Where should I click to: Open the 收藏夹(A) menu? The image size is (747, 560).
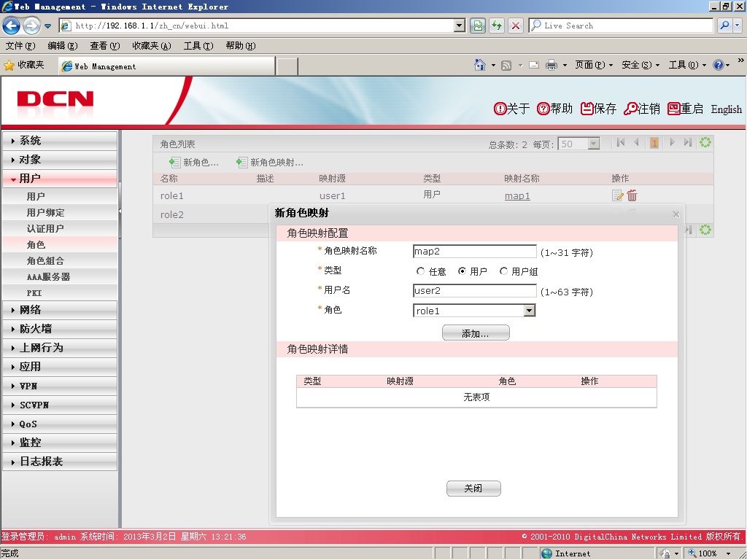pos(152,46)
